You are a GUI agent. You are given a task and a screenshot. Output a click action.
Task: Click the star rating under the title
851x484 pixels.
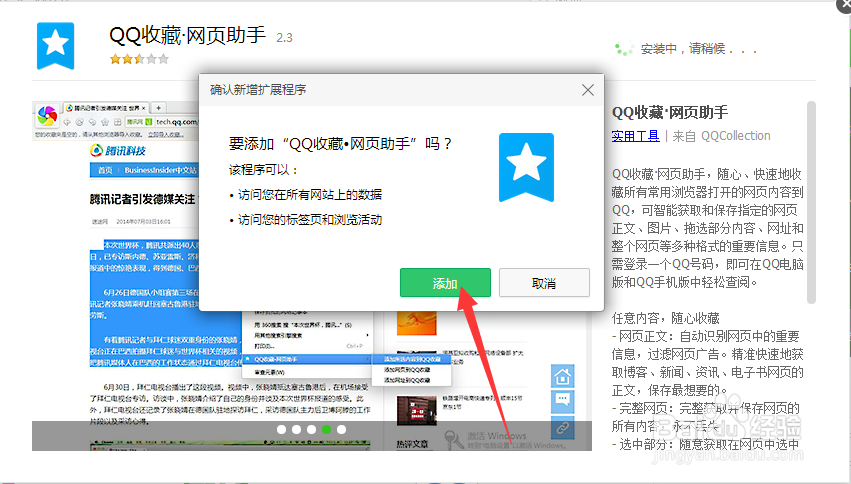click(x=139, y=59)
